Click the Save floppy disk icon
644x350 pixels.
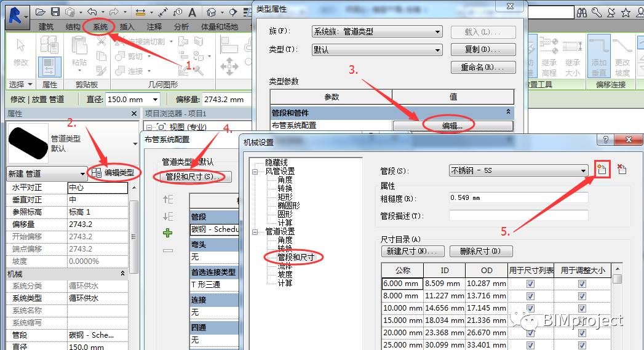click(55, 12)
